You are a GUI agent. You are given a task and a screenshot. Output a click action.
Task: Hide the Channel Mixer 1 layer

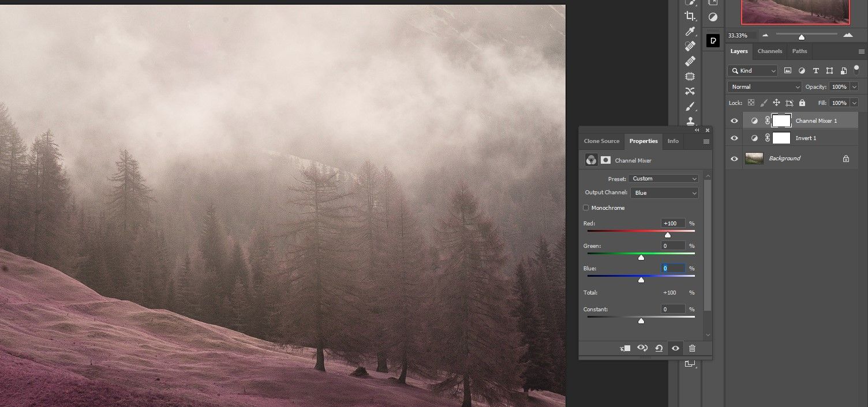tap(734, 120)
